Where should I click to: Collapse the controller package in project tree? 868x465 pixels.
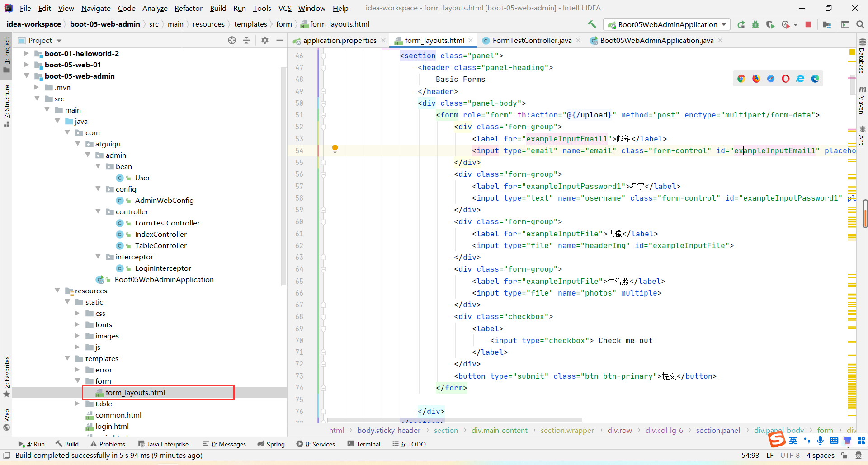pos(98,211)
